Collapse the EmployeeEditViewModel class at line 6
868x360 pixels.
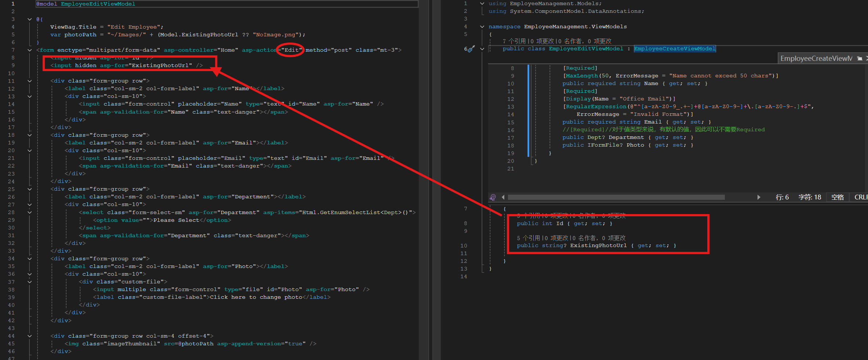coord(482,49)
